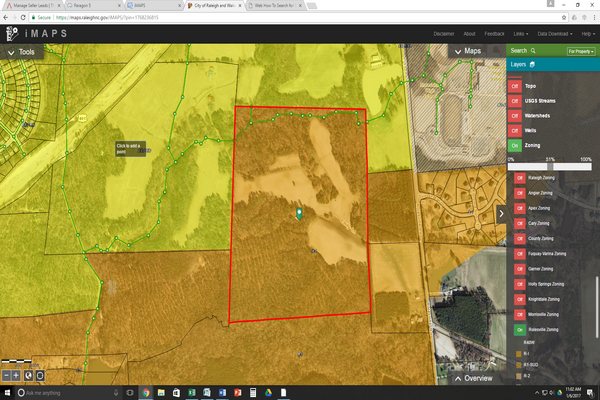Switch off the Zoning layer
The width and height of the screenshot is (600, 400).
[516, 146]
